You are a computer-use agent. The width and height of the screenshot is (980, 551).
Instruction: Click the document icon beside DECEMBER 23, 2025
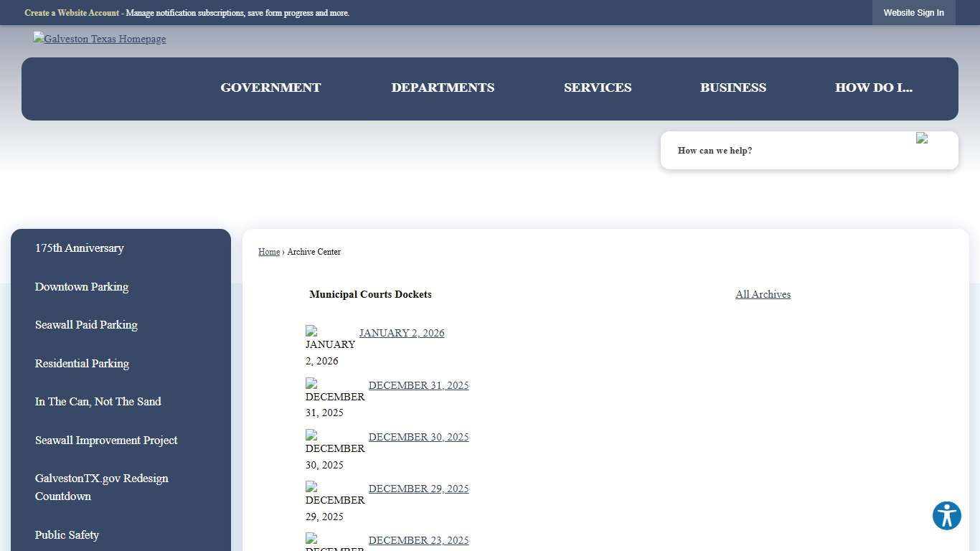(x=311, y=541)
